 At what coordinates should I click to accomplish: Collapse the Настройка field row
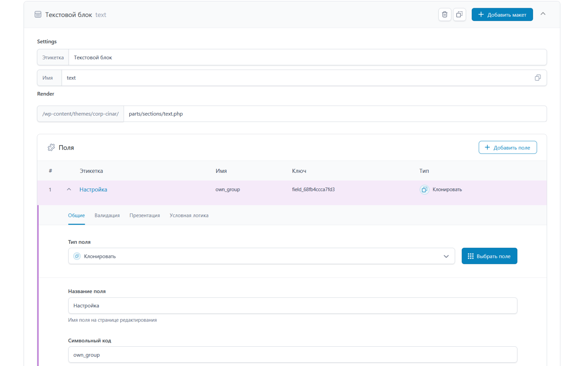[x=69, y=189]
